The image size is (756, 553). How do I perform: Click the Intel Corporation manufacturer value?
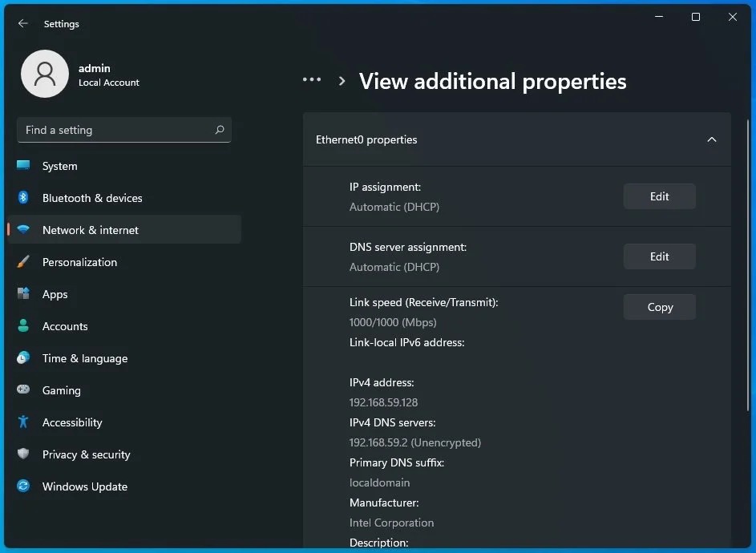(391, 523)
